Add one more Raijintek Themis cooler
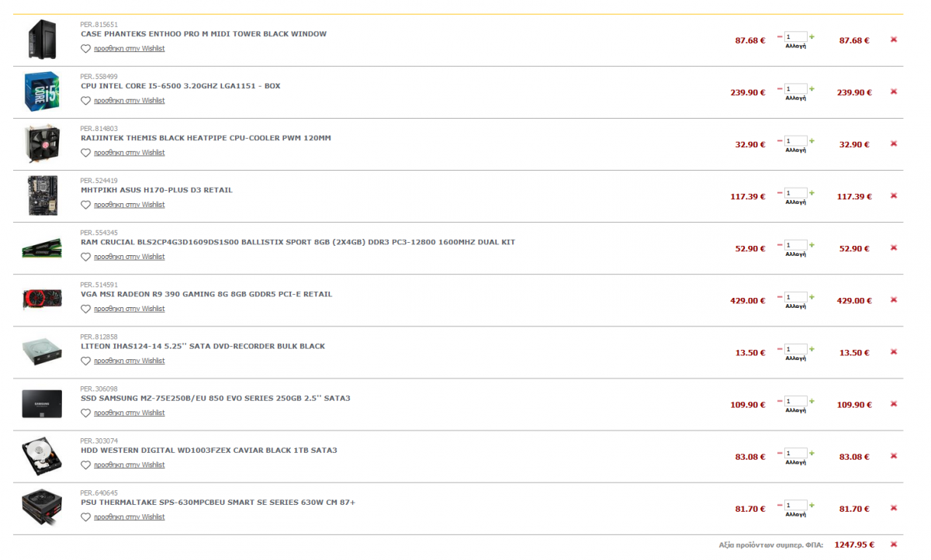The height and width of the screenshot is (560, 931). pos(812,140)
